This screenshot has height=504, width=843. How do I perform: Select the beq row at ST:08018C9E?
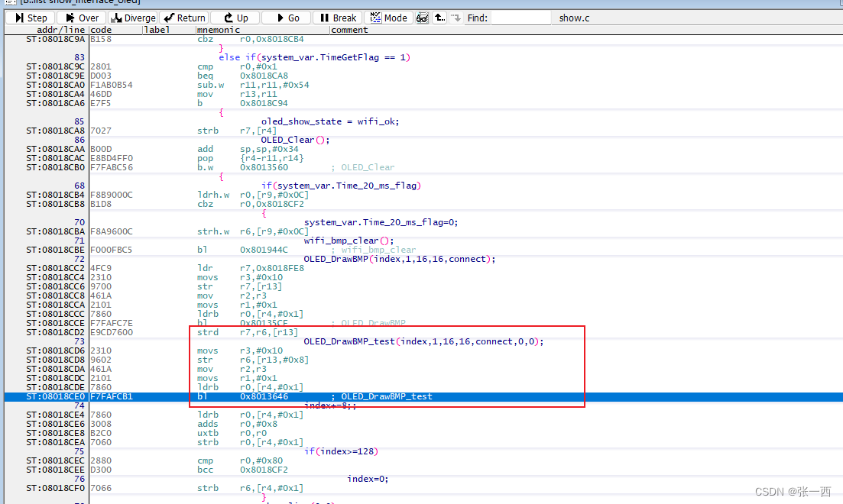pyautogui.click(x=423, y=76)
